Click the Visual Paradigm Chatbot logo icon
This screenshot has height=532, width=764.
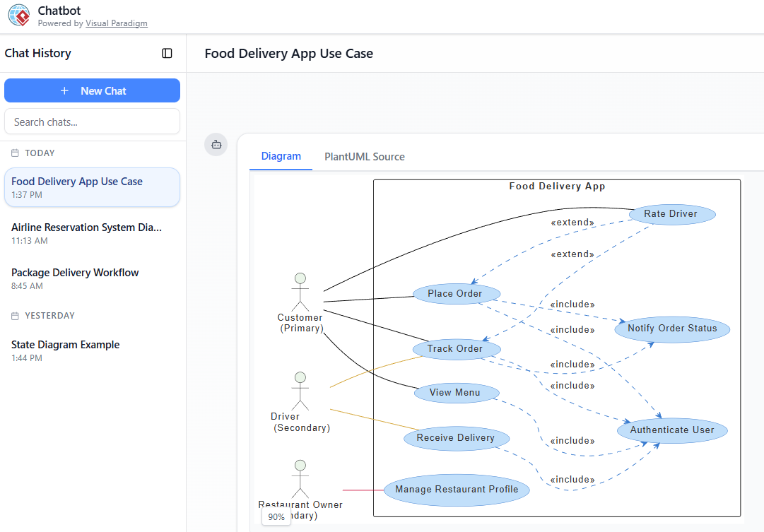(x=19, y=16)
